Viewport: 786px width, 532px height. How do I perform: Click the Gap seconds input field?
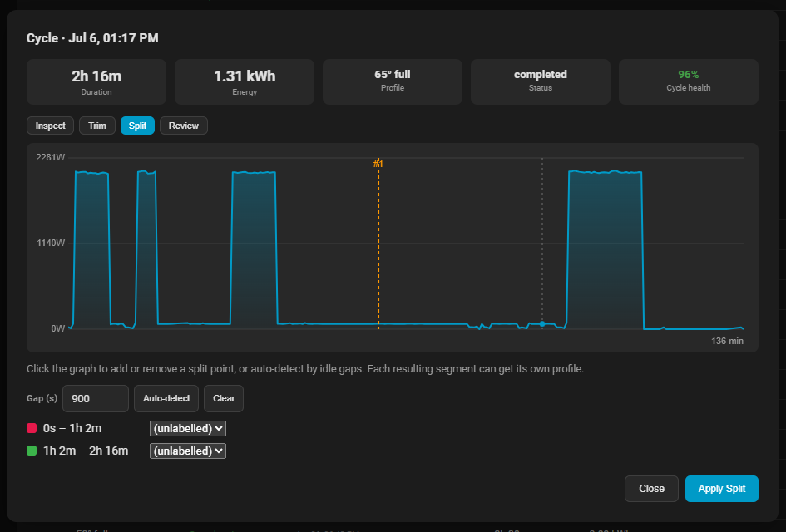96,399
